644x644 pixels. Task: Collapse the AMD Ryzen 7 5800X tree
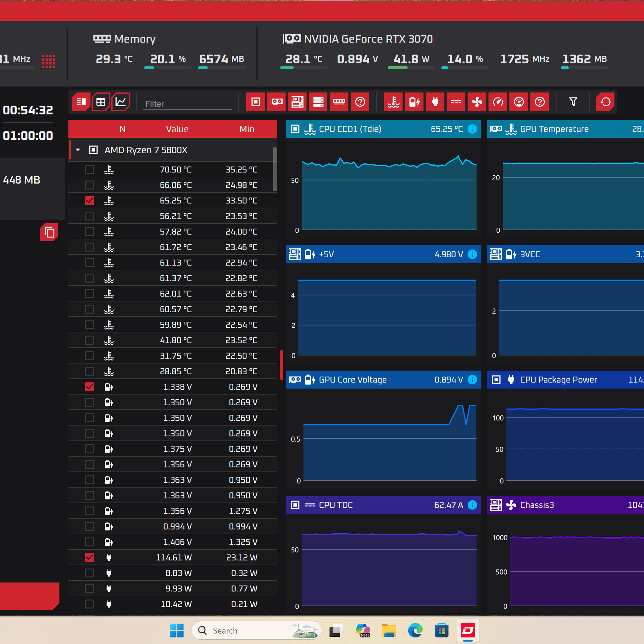pyautogui.click(x=78, y=150)
